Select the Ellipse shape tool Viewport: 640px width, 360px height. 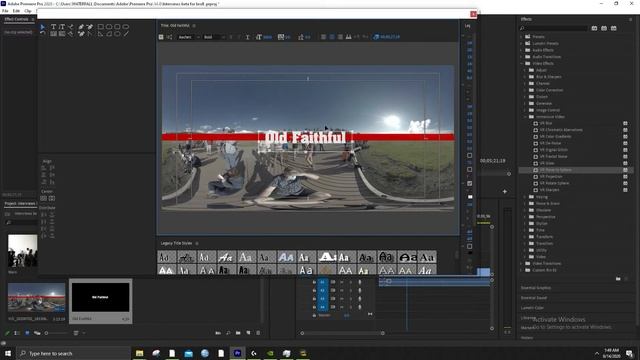[118, 34]
